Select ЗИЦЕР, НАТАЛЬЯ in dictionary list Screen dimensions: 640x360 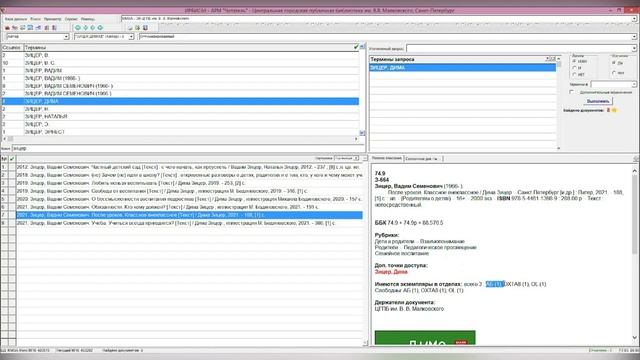[x=46, y=117]
